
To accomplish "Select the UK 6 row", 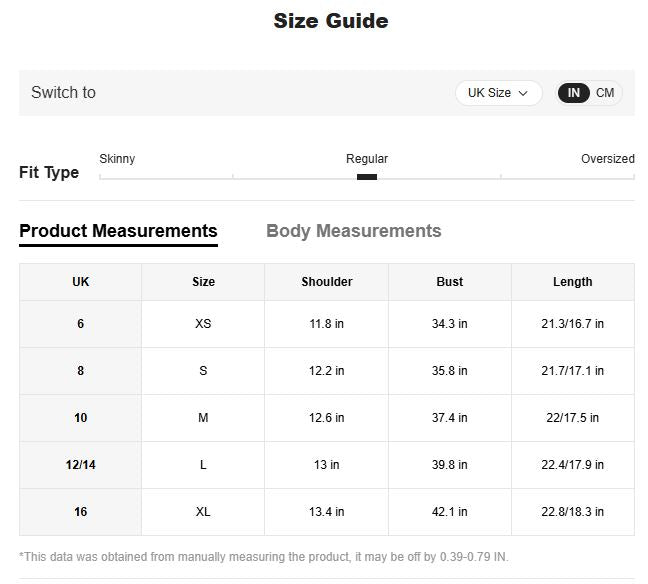I will point(81,324).
